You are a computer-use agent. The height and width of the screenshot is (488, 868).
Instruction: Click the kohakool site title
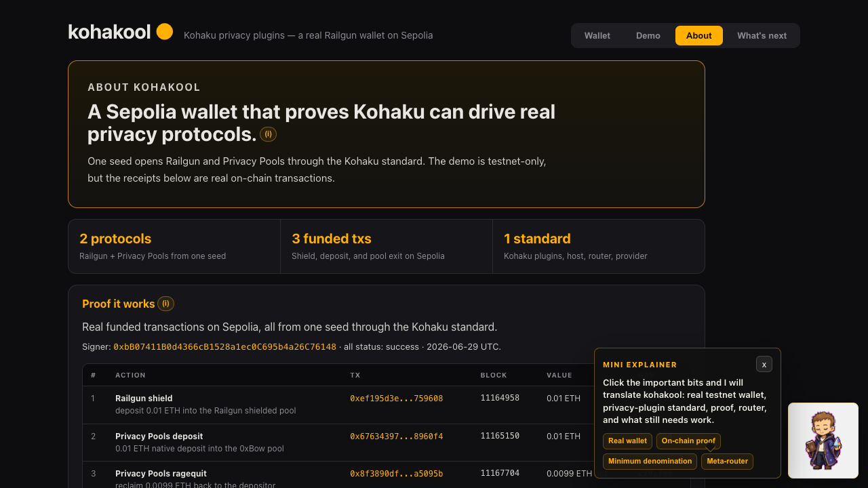click(109, 32)
